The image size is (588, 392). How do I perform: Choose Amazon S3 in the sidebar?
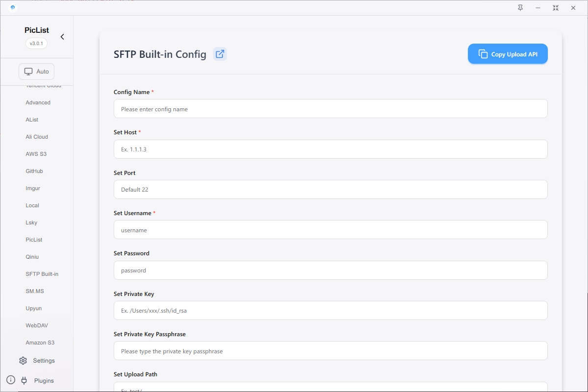pos(40,343)
